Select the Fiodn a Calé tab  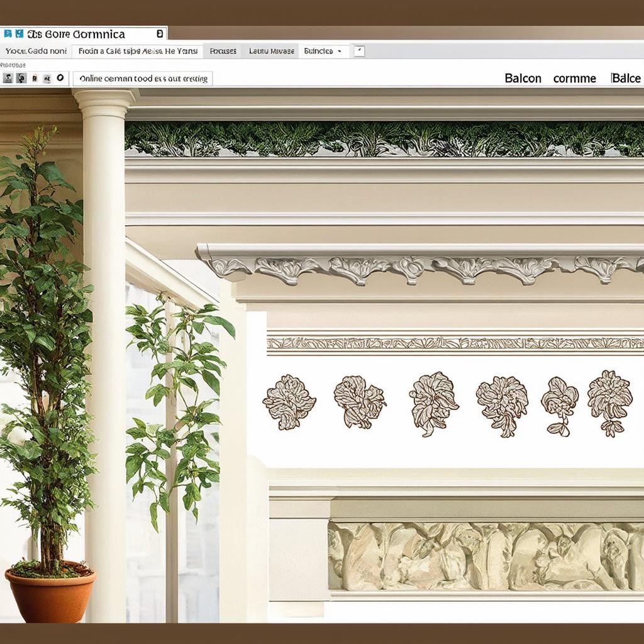coord(137,51)
